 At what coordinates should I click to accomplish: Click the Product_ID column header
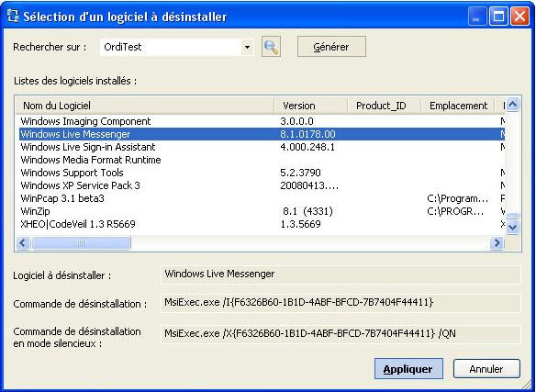384,106
